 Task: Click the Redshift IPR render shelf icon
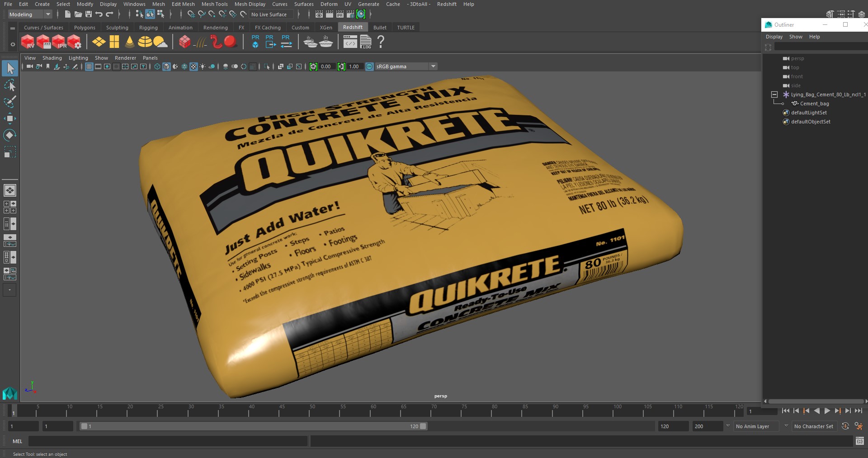(59, 42)
